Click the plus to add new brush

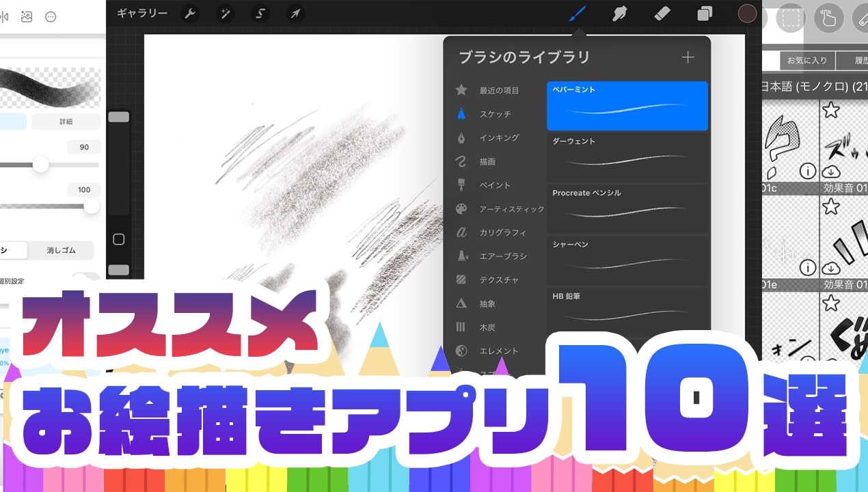(688, 57)
